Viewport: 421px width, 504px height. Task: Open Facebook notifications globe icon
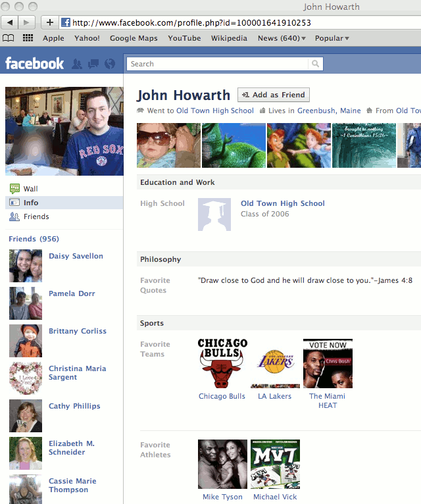click(110, 64)
